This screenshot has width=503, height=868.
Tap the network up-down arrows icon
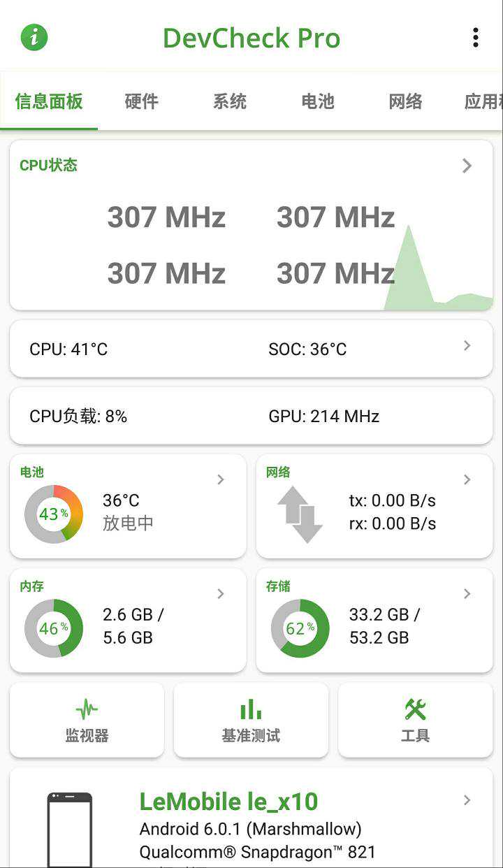pos(300,514)
